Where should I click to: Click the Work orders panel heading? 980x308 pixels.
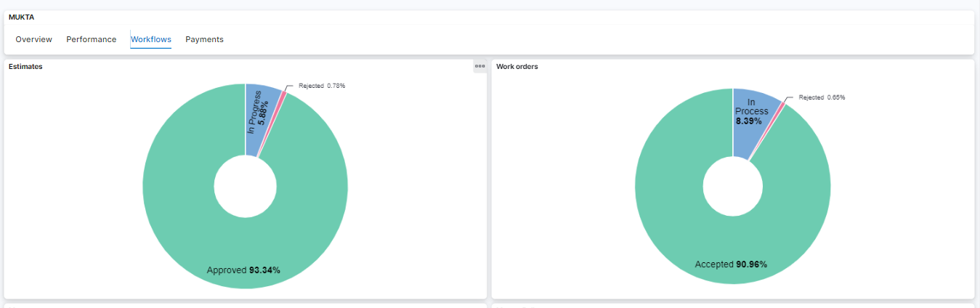517,67
